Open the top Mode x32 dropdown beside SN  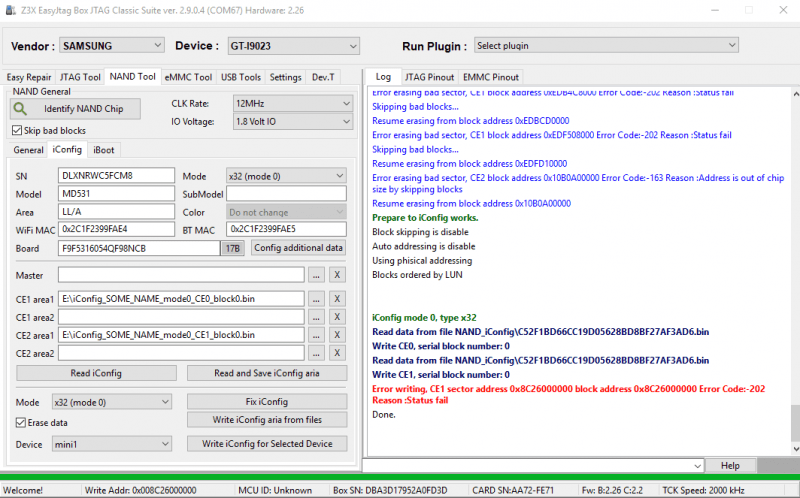tap(286, 176)
